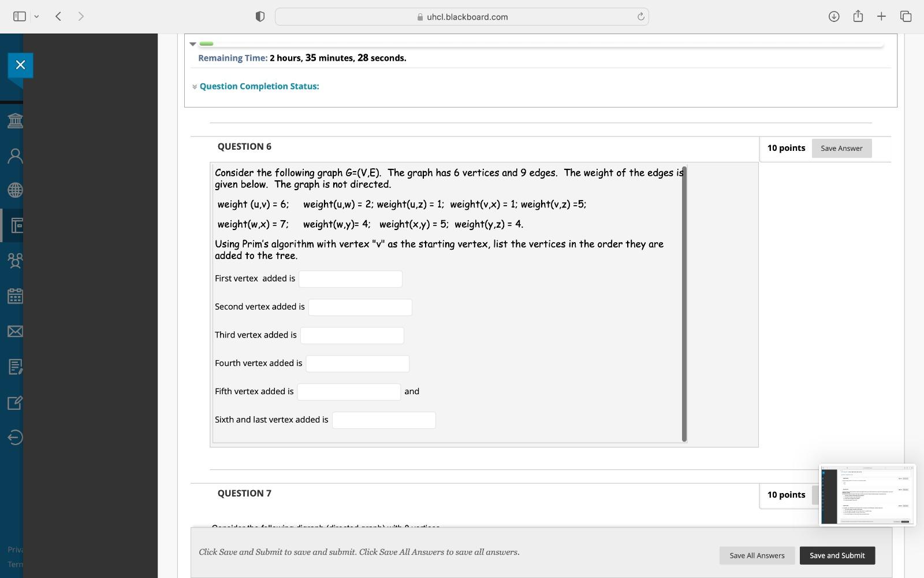The height and width of the screenshot is (578, 924).
Task: Open the Activity Stream globe icon
Action: tap(15, 190)
